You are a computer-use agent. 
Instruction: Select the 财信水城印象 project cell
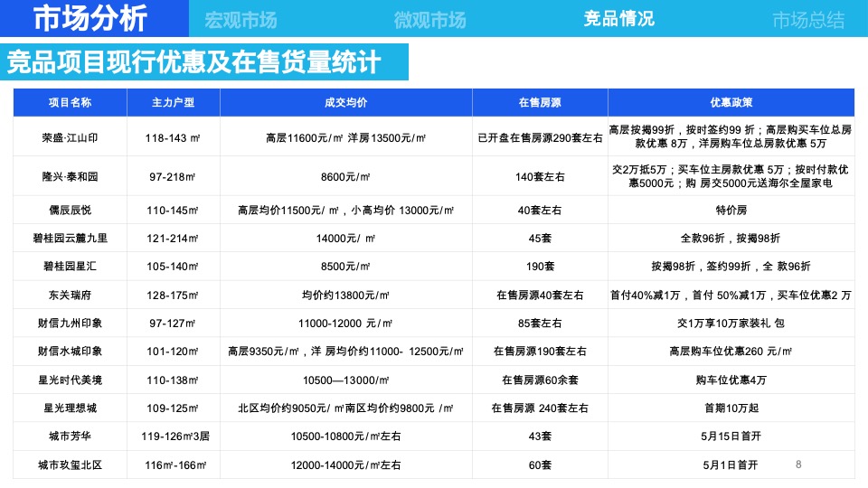click(70, 352)
